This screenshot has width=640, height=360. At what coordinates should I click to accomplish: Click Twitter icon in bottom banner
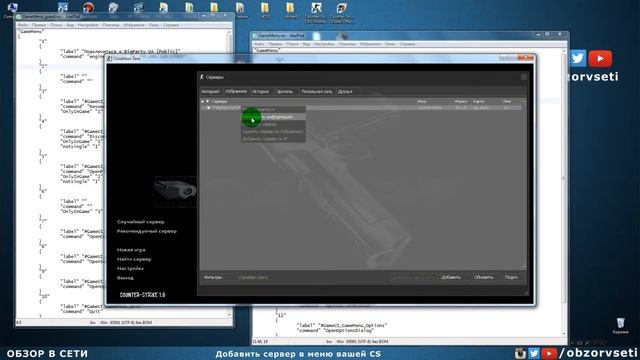tap(534, 353)
